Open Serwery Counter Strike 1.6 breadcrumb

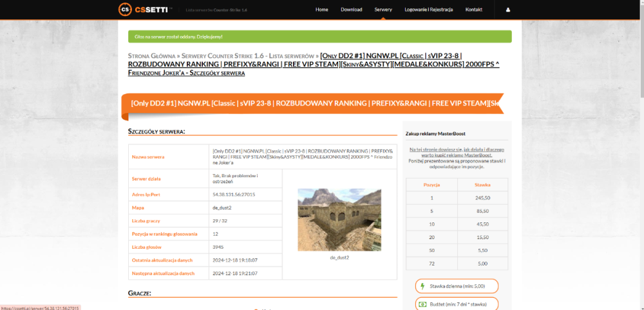(x=249, y=55)
